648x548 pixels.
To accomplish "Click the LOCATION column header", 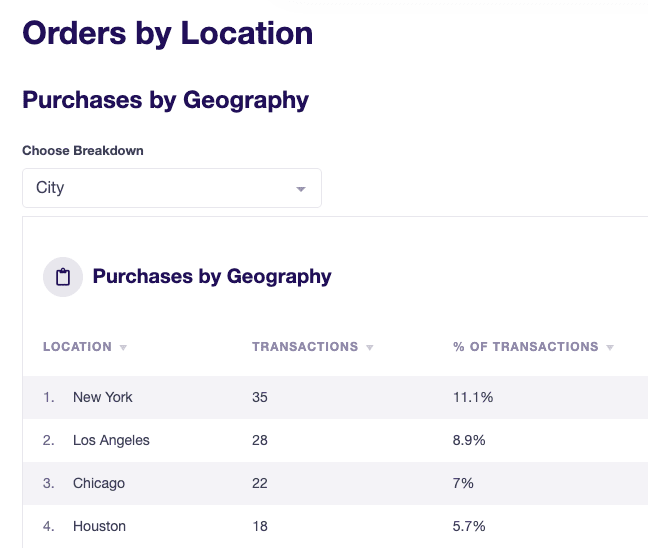I will tap(77, 347).
